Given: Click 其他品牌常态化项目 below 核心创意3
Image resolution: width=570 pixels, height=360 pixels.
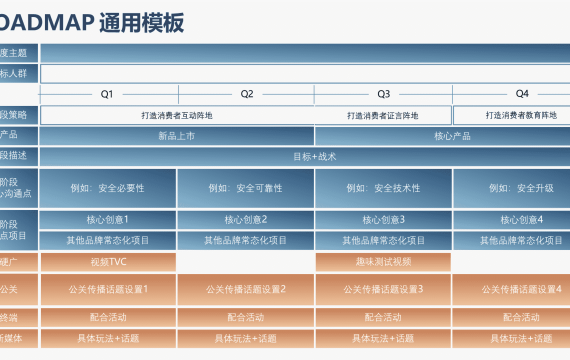Looking at the screenshot, I should tap(384, 240).
